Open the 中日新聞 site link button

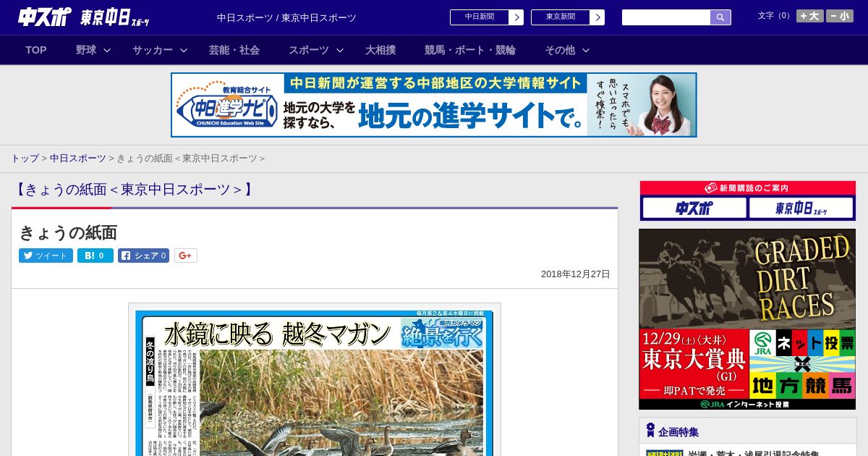pos(479,17)
